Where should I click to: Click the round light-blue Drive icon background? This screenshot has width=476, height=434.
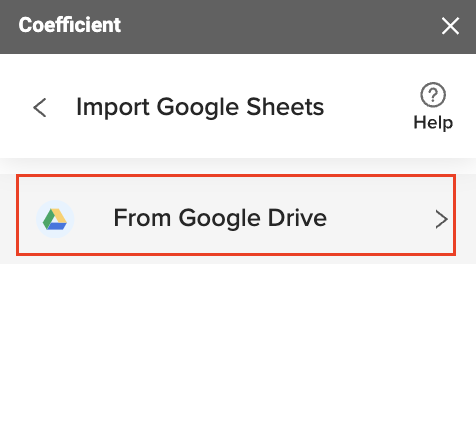pyautogui.click(x=55, y=219)
